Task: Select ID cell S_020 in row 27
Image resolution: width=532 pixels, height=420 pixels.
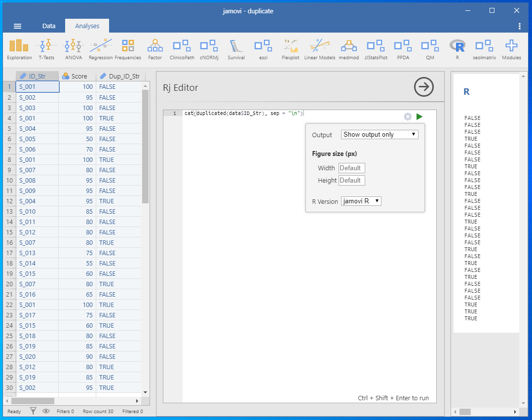Action: 38,356
